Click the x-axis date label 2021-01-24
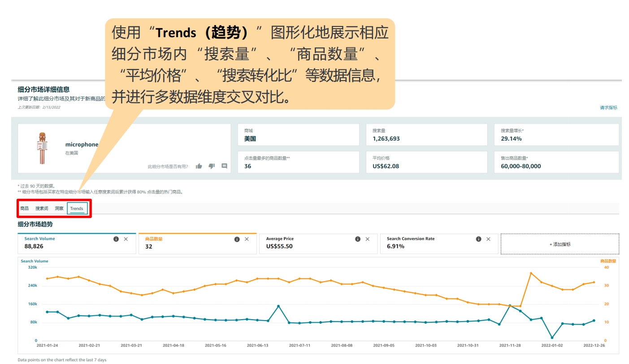629x364 pixels. click(x=47, y=346)
